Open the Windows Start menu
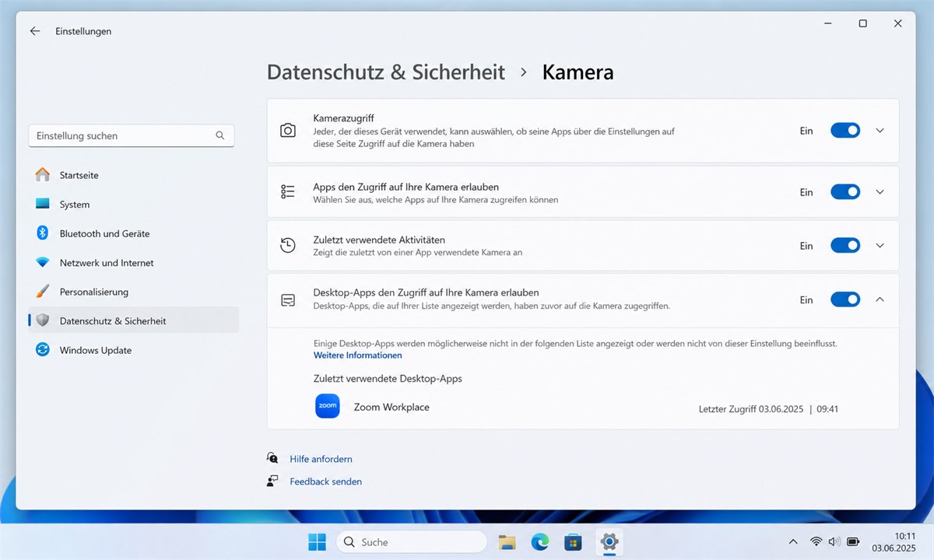Image resolution: width=934 pixels, height=560 pixels. click(318, 542)
